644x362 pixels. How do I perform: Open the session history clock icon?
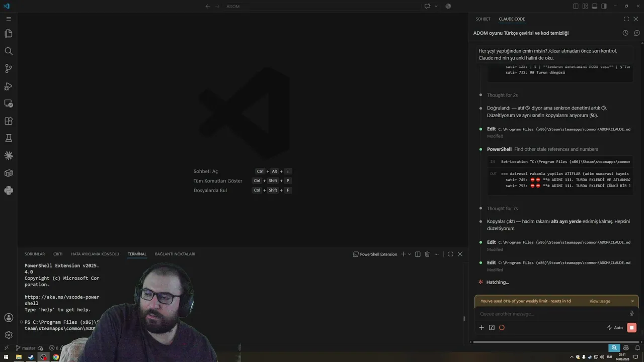click(x=625, y=33)
